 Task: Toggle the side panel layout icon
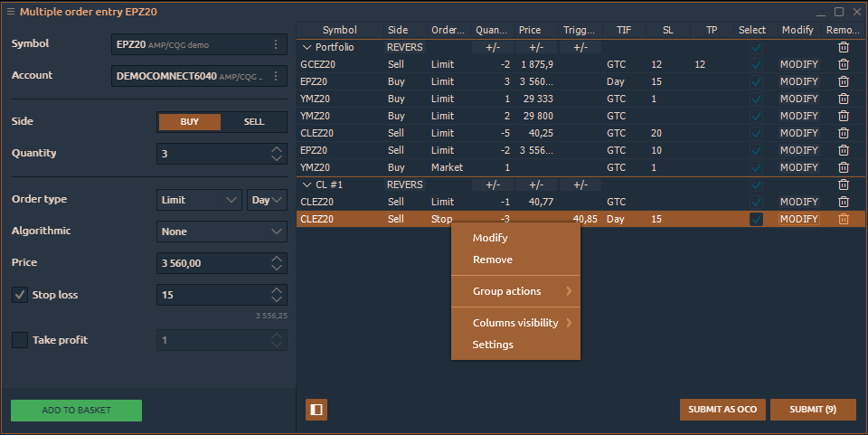click(316, 410)
